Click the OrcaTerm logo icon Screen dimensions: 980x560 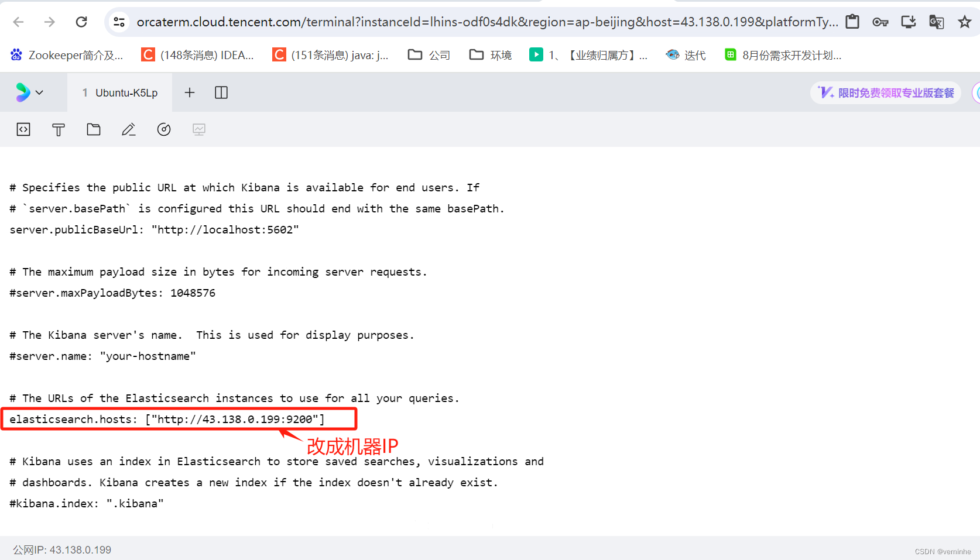[22, 92]
